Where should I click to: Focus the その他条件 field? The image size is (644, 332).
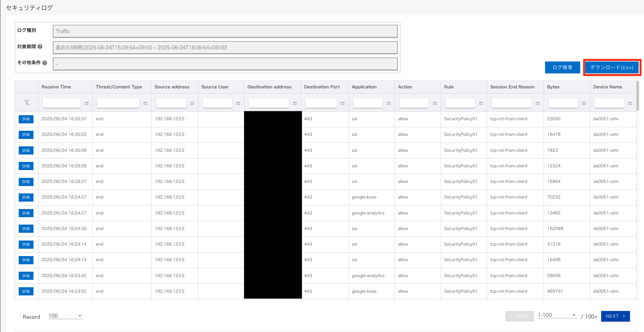(x=225, y=64)
